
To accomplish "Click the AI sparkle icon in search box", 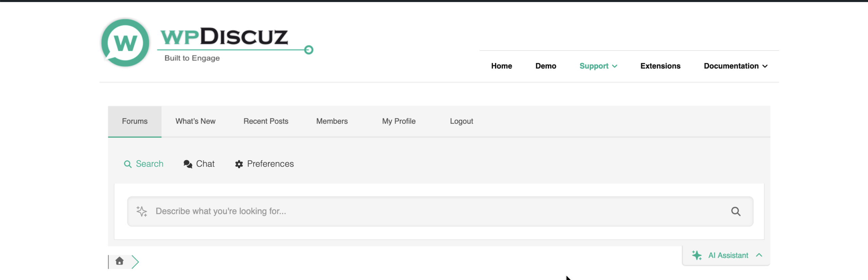I will (142, 211).
